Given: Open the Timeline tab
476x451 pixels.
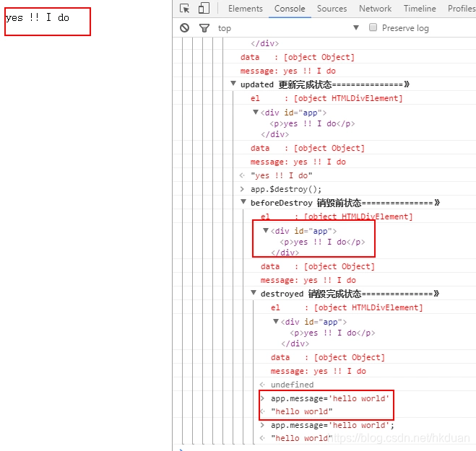Looking at the screenshot, I should tap(420, 9).
